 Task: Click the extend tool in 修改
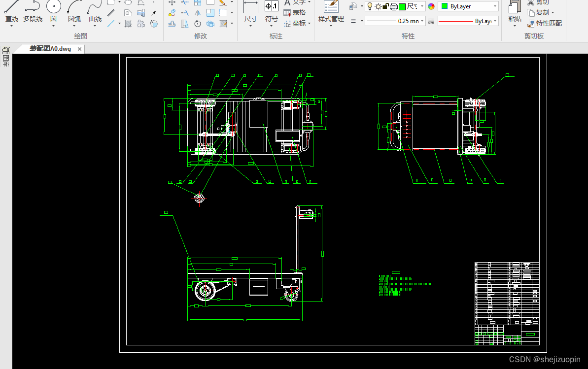(x=185, y=13)
